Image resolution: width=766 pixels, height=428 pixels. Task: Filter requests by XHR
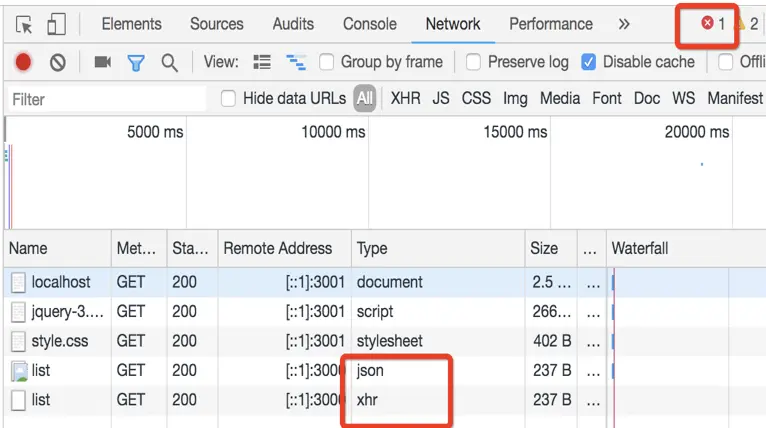click(405, 98)
